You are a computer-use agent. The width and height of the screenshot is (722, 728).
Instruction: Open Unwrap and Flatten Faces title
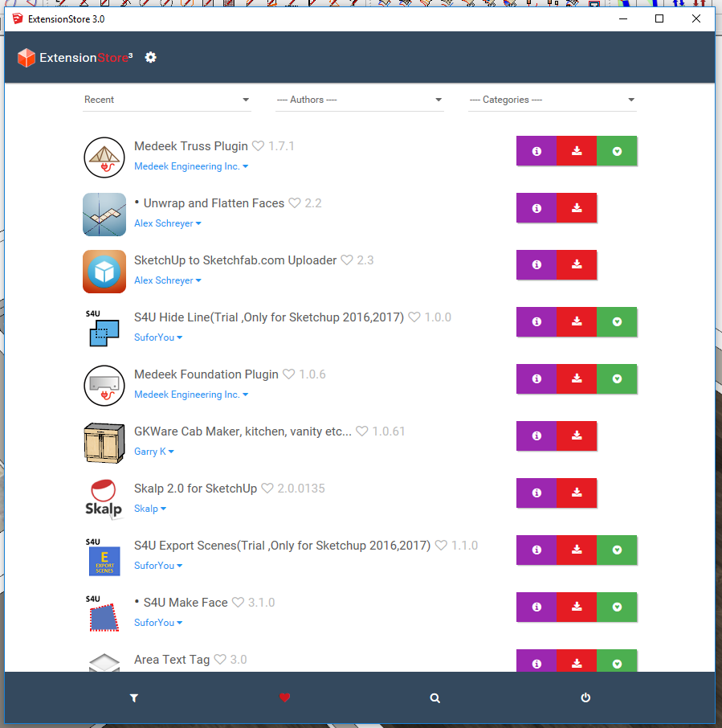[x=214, y=203]
